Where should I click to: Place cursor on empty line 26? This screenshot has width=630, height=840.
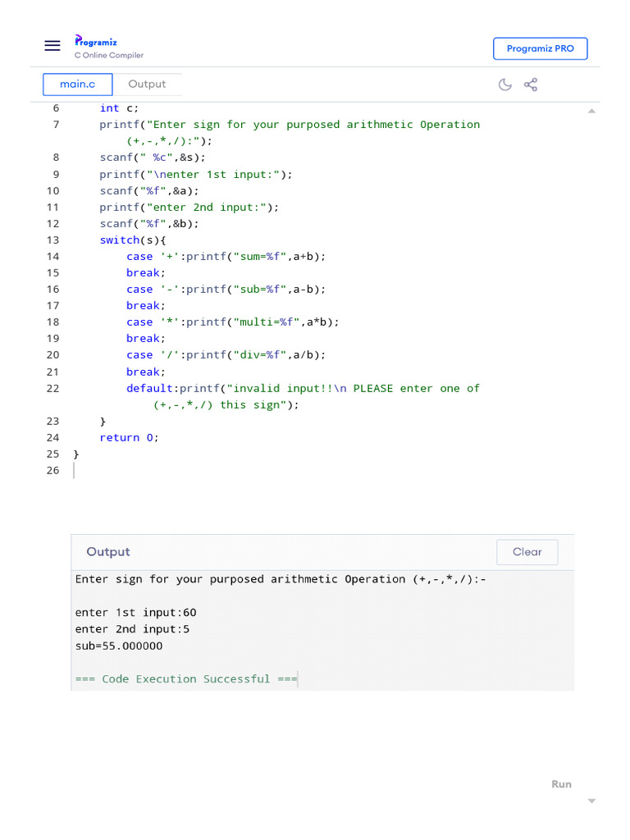[x=74, y=470]
